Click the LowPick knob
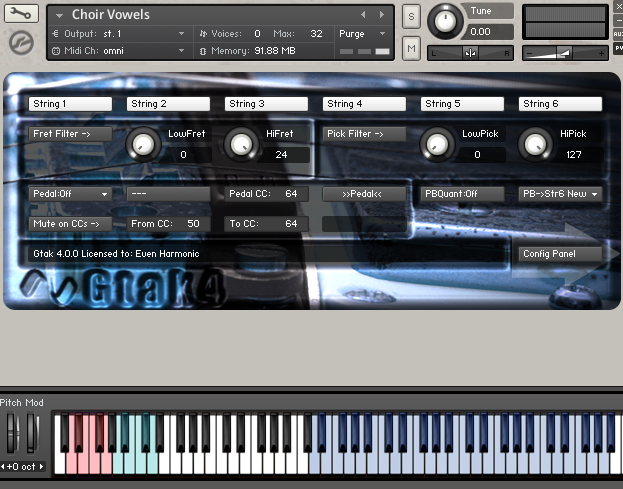 (436, 144)
